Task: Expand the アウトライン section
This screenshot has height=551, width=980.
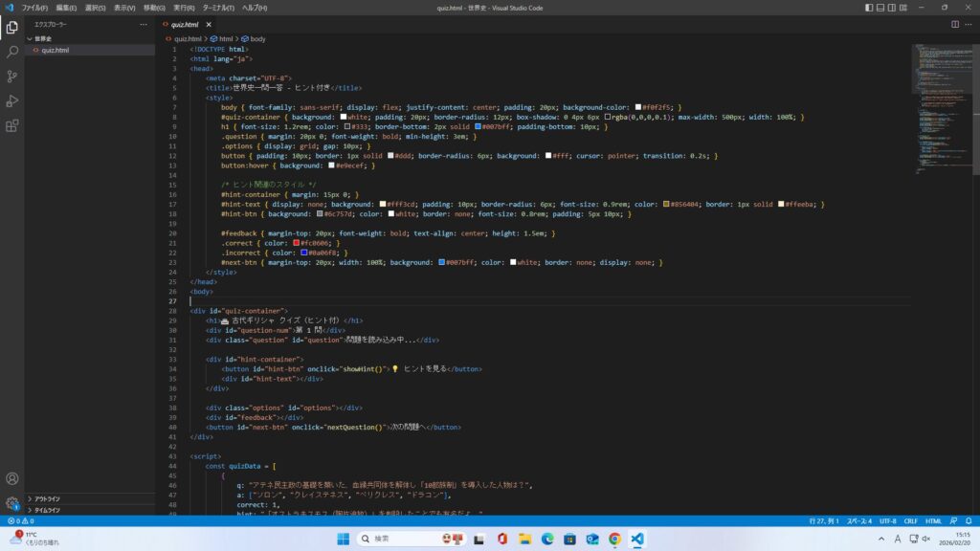Action: coord(48,498)
